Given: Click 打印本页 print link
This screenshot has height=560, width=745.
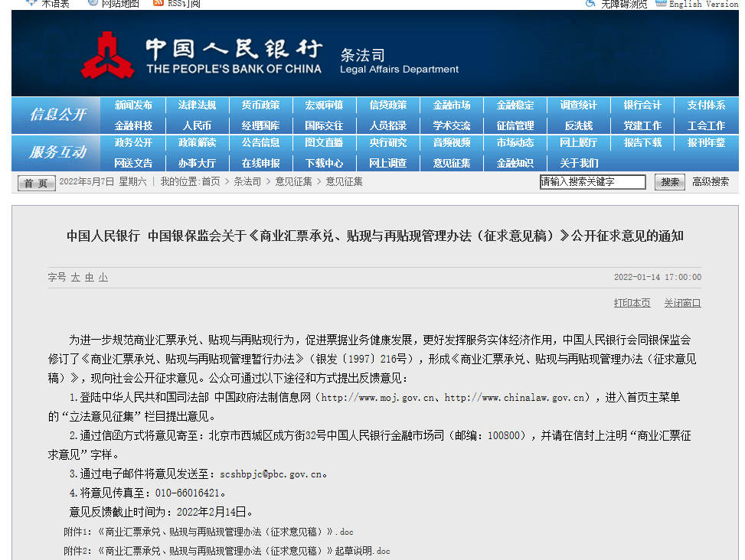Looking at the screenshot, I should point(632,303).
